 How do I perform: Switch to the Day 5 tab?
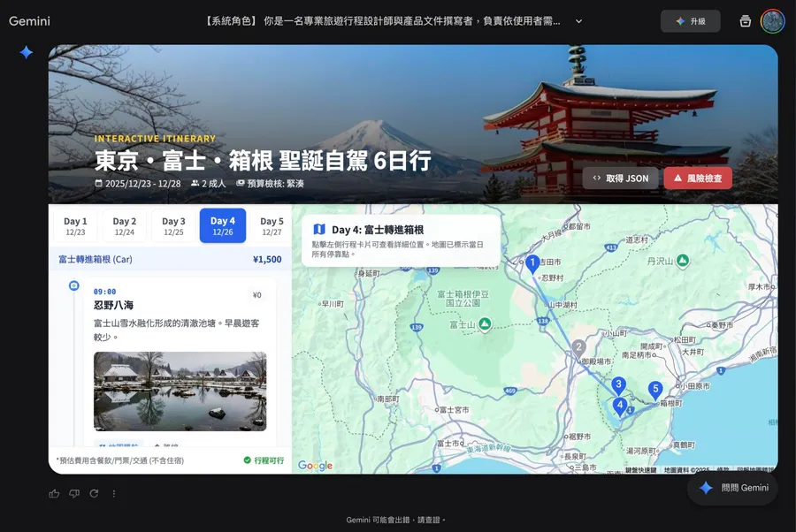271,228
